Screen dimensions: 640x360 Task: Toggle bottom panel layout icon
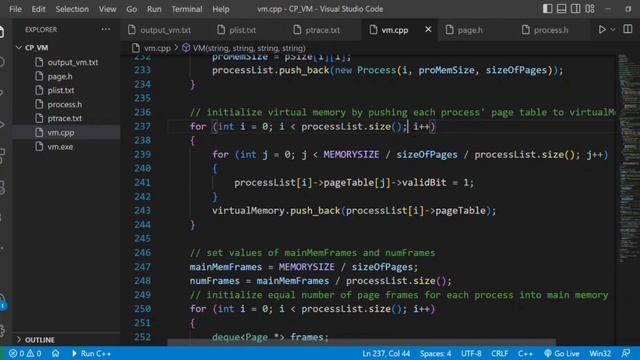(562, 9)
